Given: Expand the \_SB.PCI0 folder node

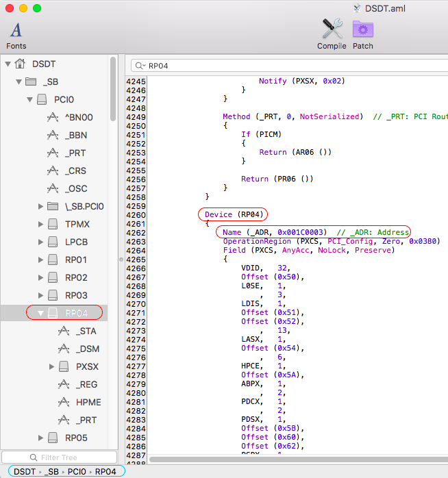Looking at the screenshot, I should [x=40, y=206].
